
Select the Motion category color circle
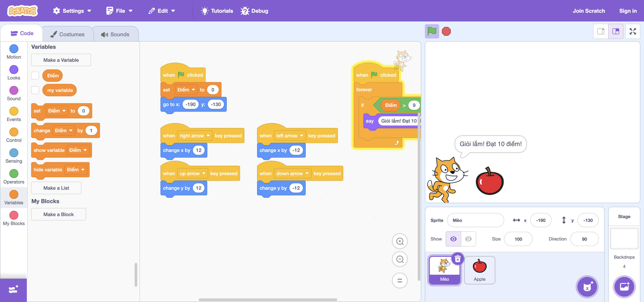[x=14, y=49]
